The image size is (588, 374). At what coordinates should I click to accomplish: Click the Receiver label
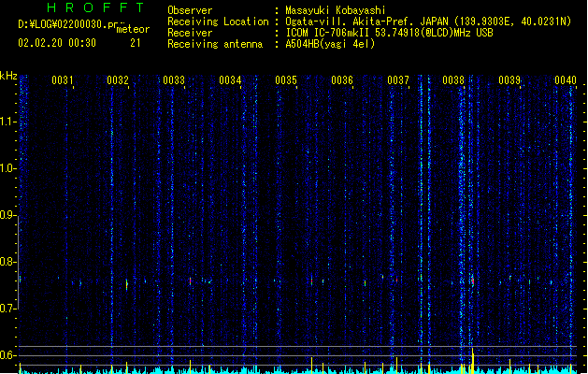coord(190,33)
